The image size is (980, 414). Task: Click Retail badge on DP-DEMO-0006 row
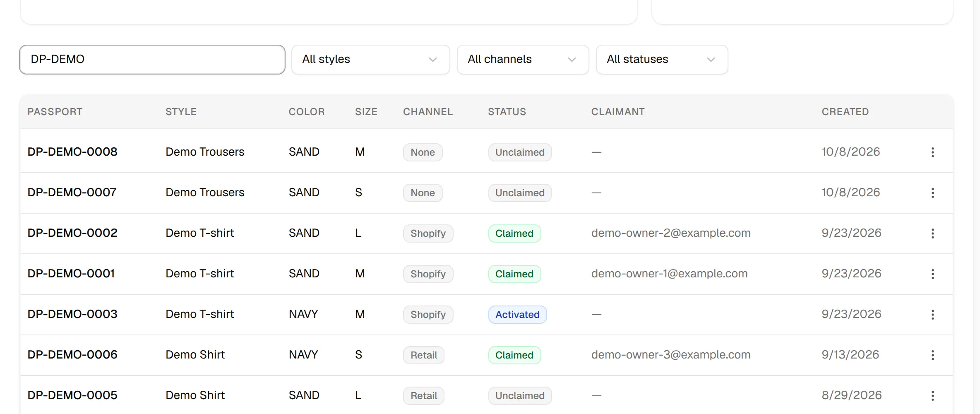(x=424, y=355)
